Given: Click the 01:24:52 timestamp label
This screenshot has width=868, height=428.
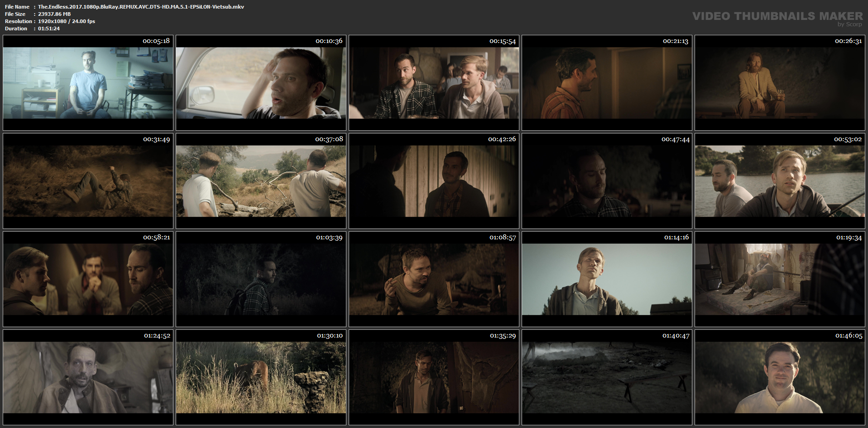Looking at the screenshot, I should [157, 335].
